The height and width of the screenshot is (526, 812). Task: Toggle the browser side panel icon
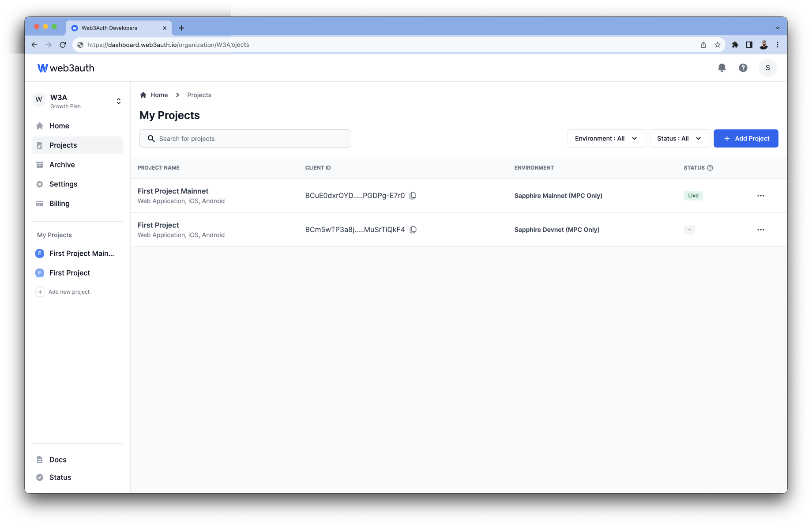pyautogui.click(x=749, y=45)
